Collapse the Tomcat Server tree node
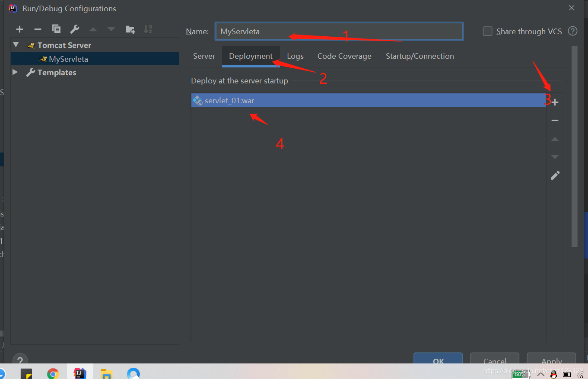The image size is (588, 379). click(16, 45)
